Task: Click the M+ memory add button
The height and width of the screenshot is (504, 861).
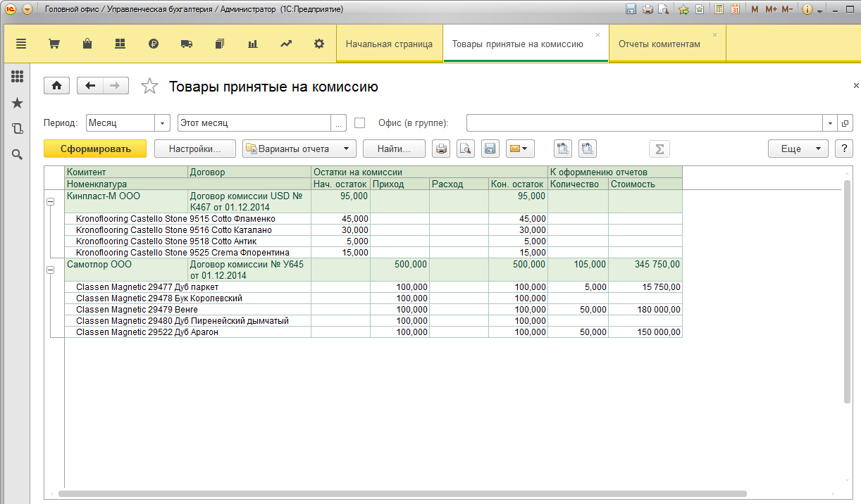Action: (x=771, y=10)
